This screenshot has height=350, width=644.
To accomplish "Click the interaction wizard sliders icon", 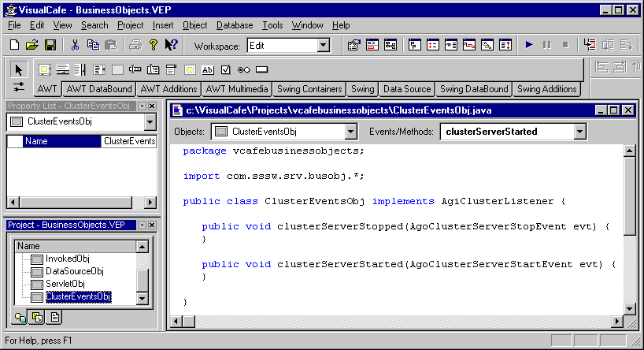I will click(x=18, y=87).
